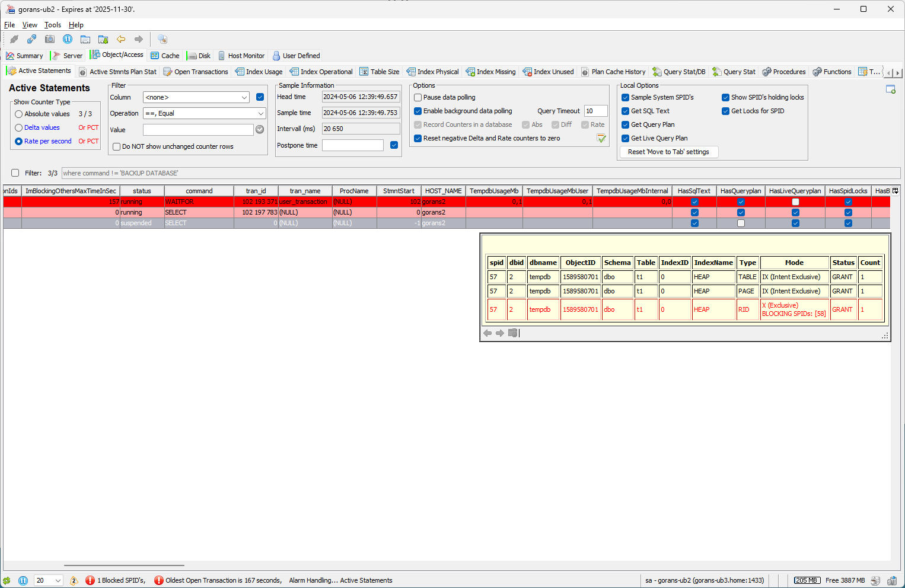Check 'Do NOT show unchanged counter rows'
This screenshot has height=588, width=905.
tap(117, 146)
